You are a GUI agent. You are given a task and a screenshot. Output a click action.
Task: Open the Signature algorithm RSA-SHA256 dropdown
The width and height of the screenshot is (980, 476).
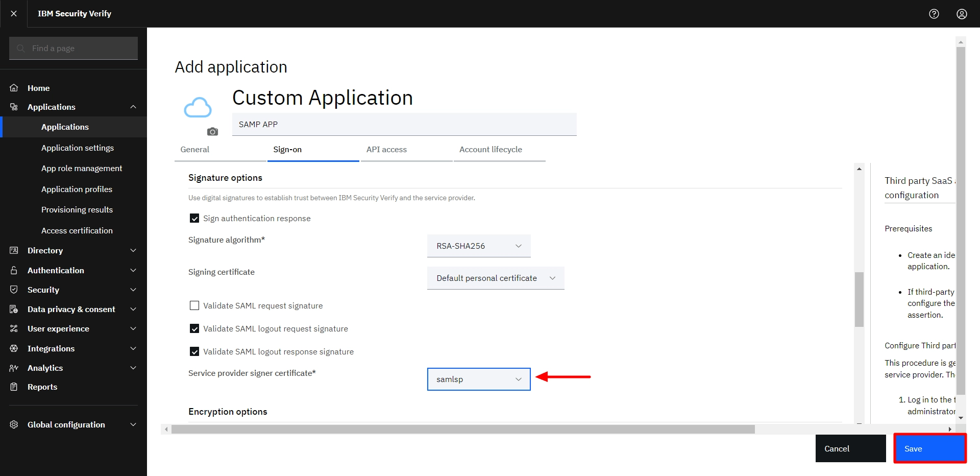tap(478, 246)
